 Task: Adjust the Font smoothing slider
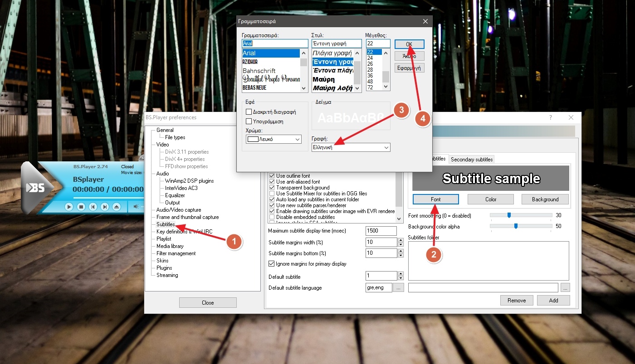[x=509, y=215]
